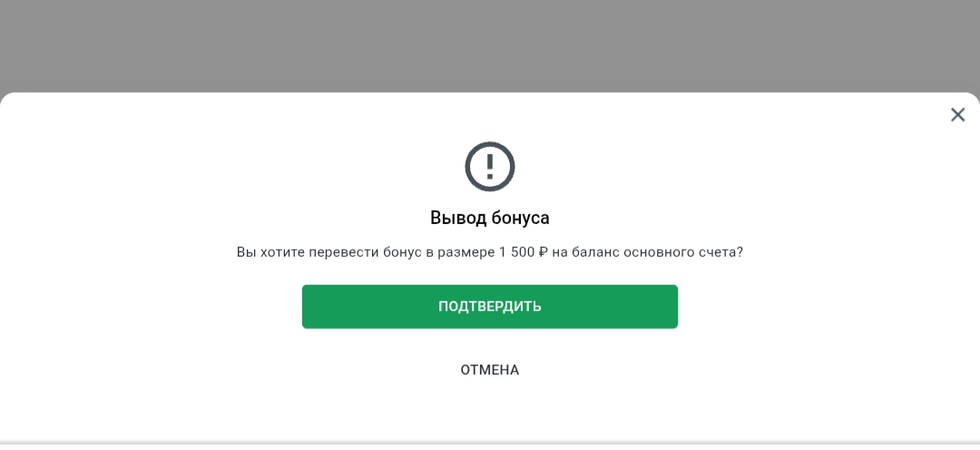980x450 pixels.
Task: Cancel the bonus withdrawal request
Action: click(x=490, y=370)
